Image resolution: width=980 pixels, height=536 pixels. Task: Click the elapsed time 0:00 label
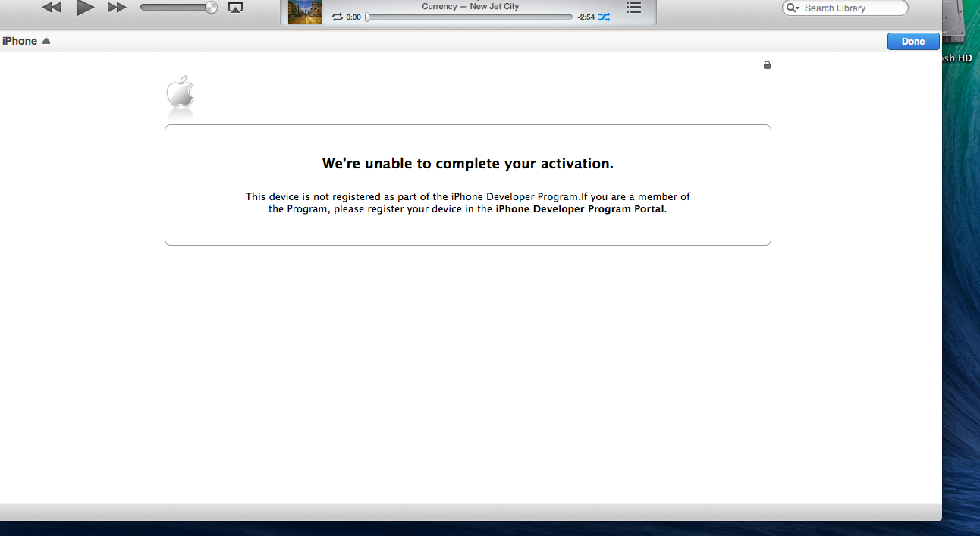pos(353,17)
